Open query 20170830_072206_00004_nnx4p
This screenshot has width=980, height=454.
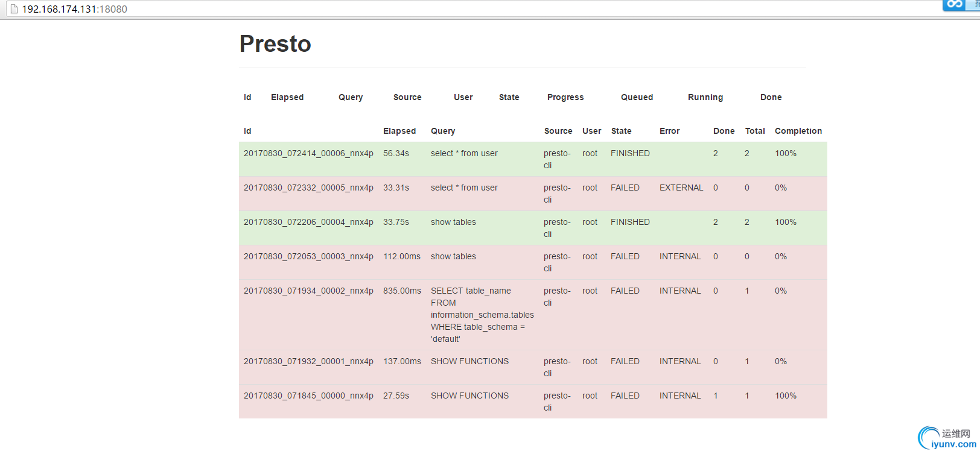(x=308, y=222)
